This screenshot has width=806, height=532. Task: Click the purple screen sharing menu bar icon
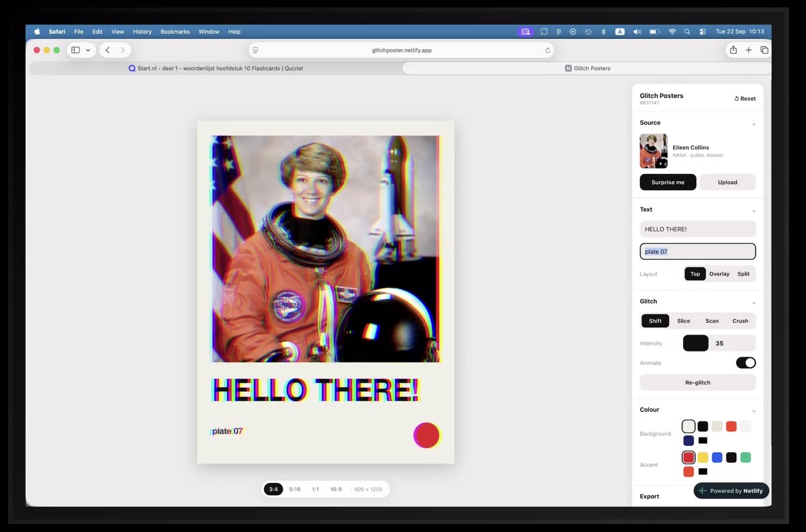pyautogui.click(x=526, y=32)
